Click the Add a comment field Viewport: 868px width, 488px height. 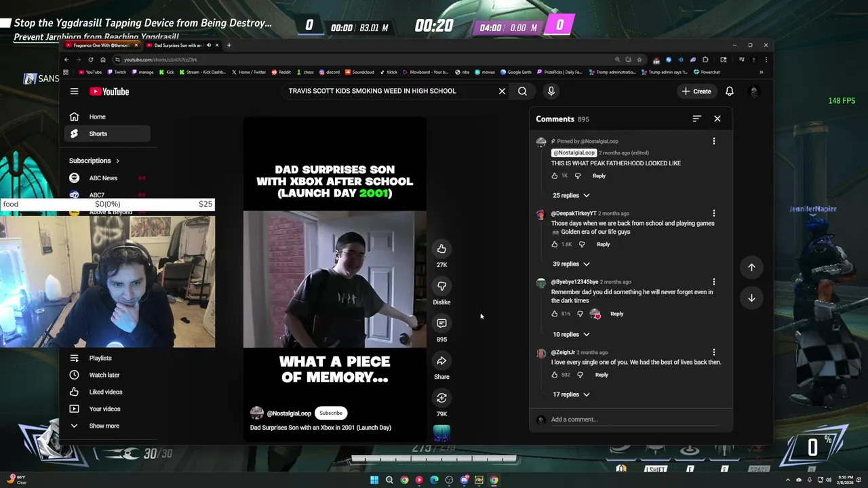click(x=635, y=420)
